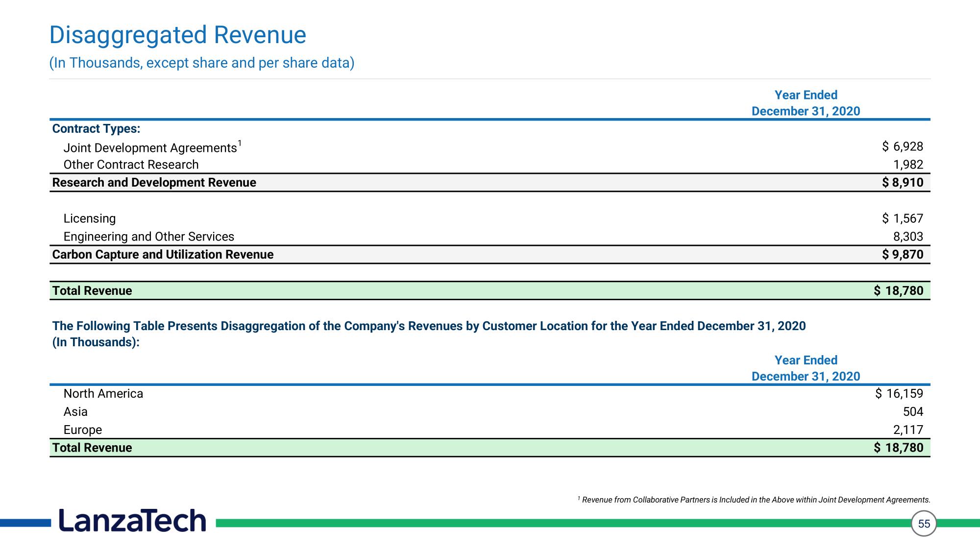Click the page number 55 circle
Viewport: 980px width, 551px height.
tap(924, 524)
